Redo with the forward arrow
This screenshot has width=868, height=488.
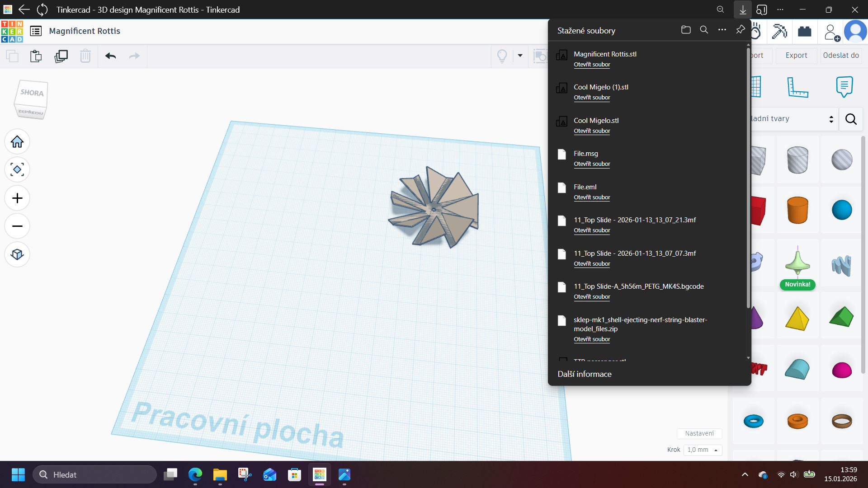click(x=135, y=56)
